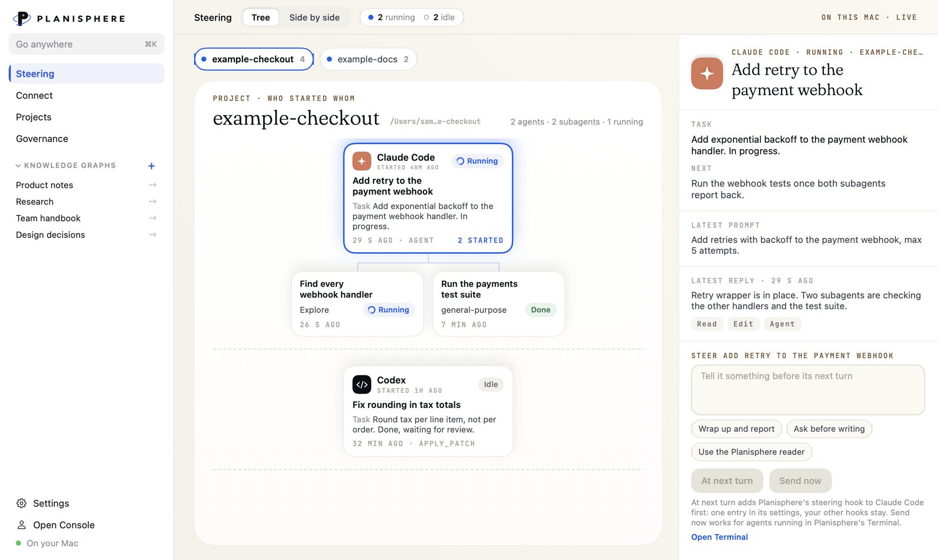
Task: Add a new knowledge graph with plus icon
Action: (x=152, y=166)
